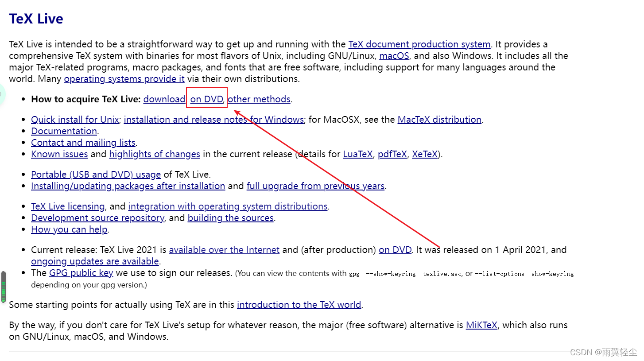Open Contact and mailing lists link

(83, 143)
